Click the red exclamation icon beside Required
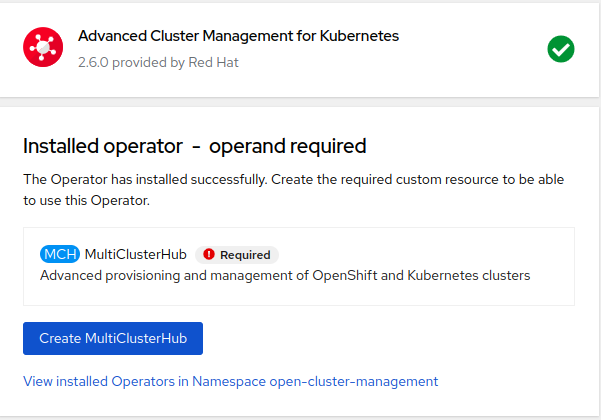 pos(208,255)
